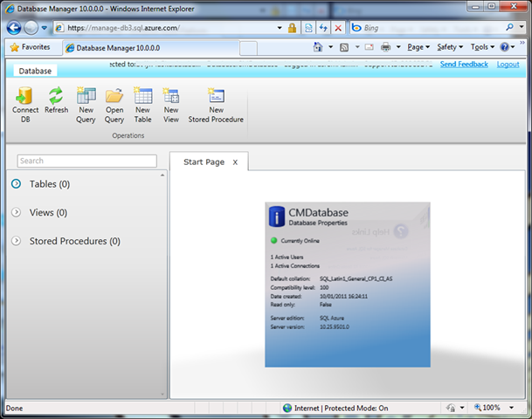
Task: Click the toolbar overflow chevron
Action: [522, 43]
